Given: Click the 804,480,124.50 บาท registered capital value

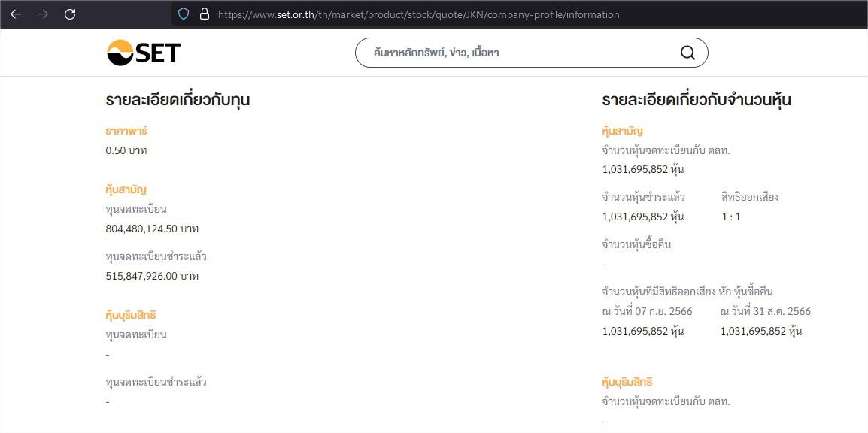Looking at the screenshot, I should [152, 228].
